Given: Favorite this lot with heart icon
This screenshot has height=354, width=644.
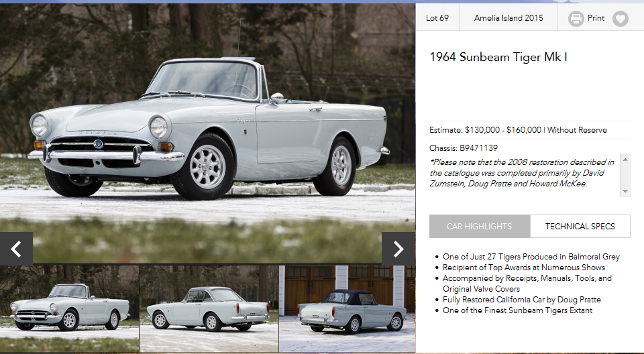Looking at the screenshot, I should [620, 19].
